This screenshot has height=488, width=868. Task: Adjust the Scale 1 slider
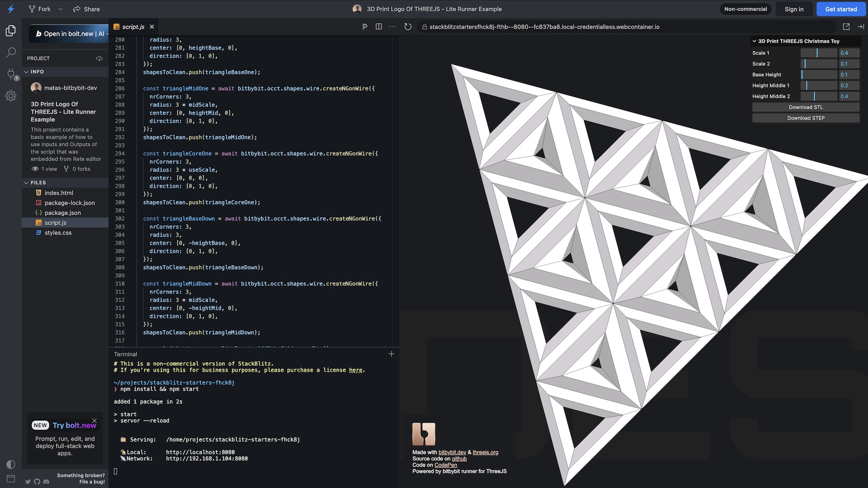[819, 53]
